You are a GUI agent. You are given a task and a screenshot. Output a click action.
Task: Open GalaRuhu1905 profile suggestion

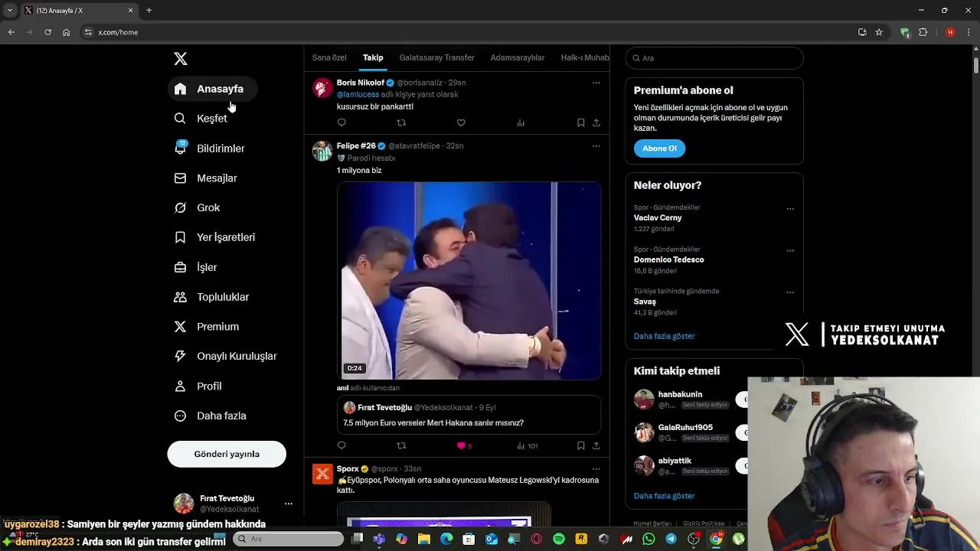(x=685, y=428)
